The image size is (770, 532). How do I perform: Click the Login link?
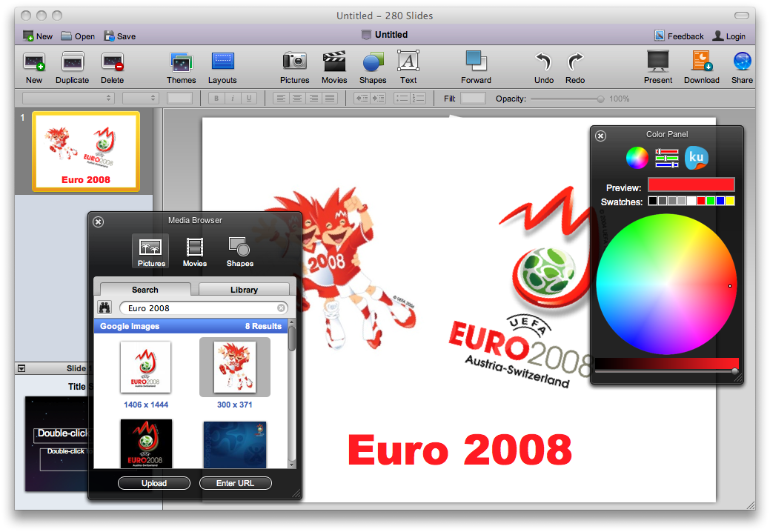[x=729, y=36]
